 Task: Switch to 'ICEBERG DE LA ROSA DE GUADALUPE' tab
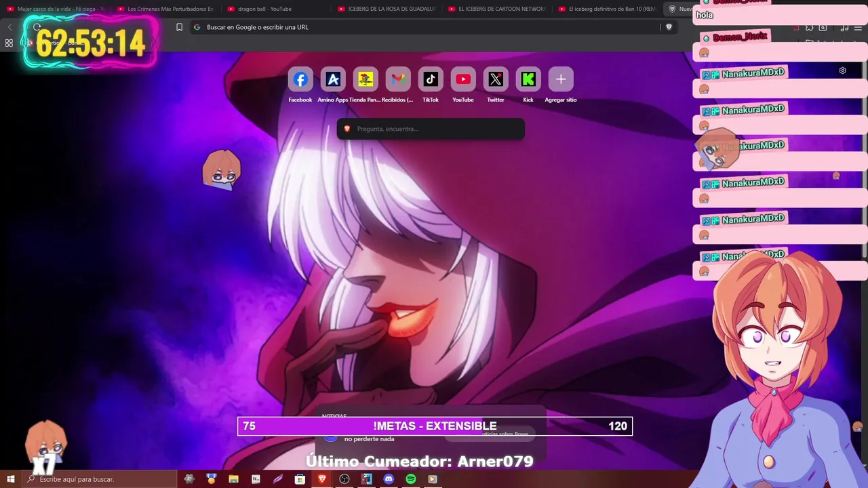(387, 9)
